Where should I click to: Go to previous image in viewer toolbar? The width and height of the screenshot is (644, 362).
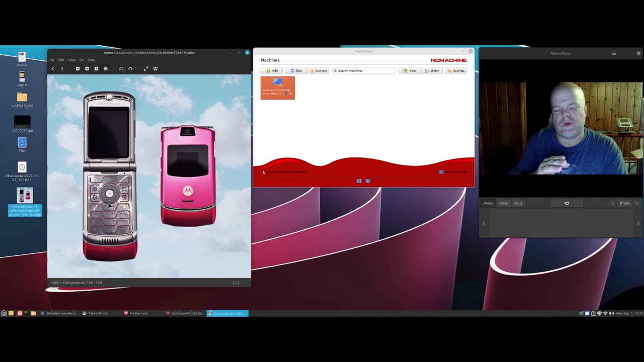(53, 68)
